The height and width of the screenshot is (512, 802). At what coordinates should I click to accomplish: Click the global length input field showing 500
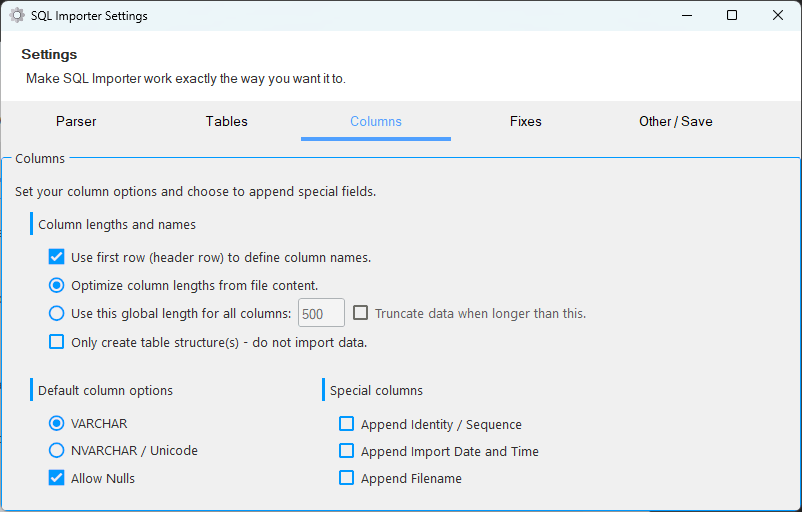pos(321,313)
